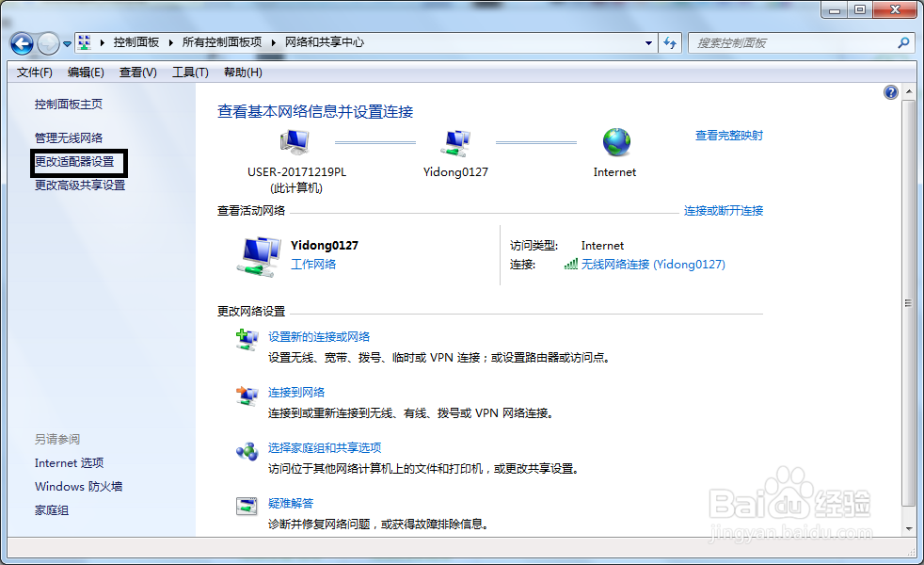Open 连接到网络 link
Image resolution: width=924 pixels, height=565 pixels.
pos(296,392)
